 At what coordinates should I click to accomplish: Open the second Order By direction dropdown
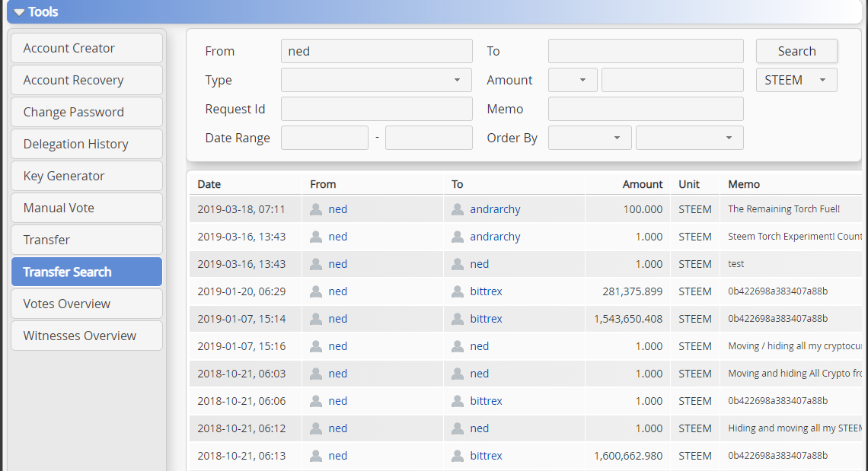tap(689, 138)
